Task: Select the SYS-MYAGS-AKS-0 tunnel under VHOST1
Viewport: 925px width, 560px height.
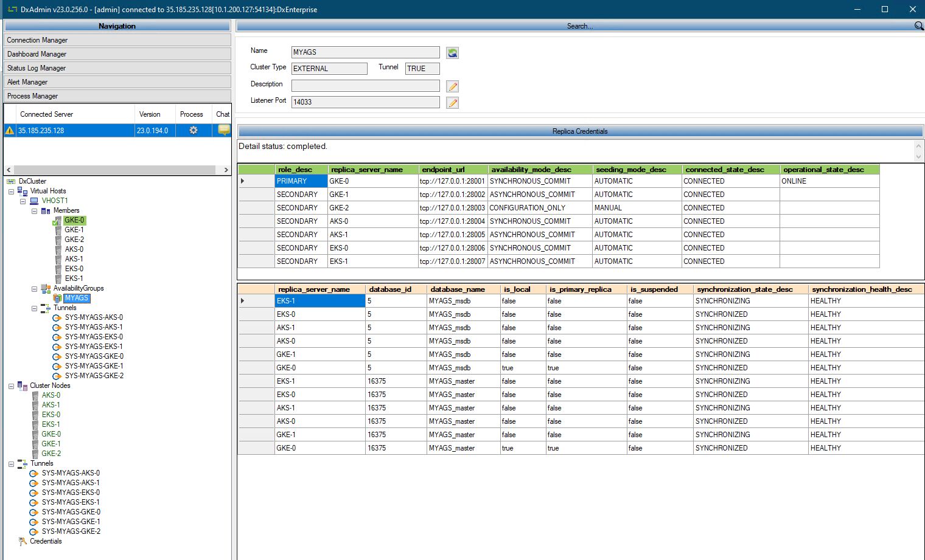Action: click(94, 317)
